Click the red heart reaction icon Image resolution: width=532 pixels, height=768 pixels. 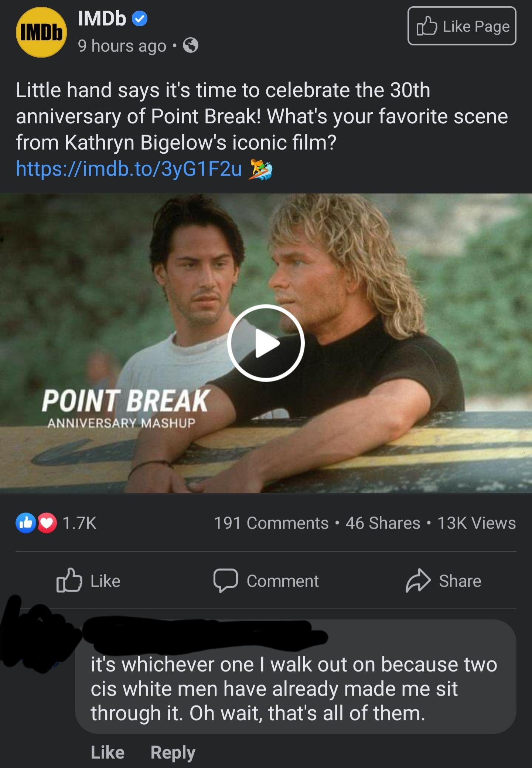pyautogui.click(x=47, y=523)
